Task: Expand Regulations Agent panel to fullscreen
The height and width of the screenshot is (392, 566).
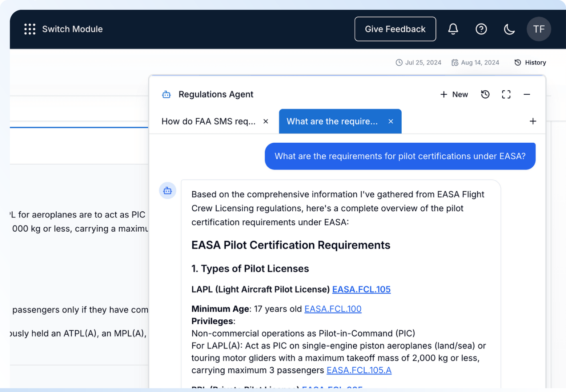Action: point(506,94)
